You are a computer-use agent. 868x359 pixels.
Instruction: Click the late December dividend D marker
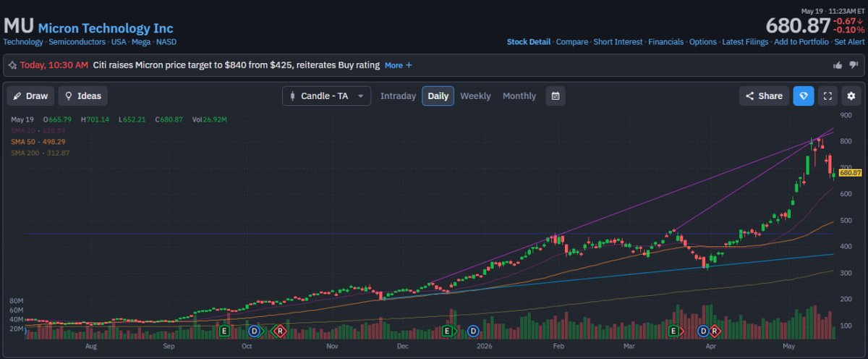[x=473, y=331]
